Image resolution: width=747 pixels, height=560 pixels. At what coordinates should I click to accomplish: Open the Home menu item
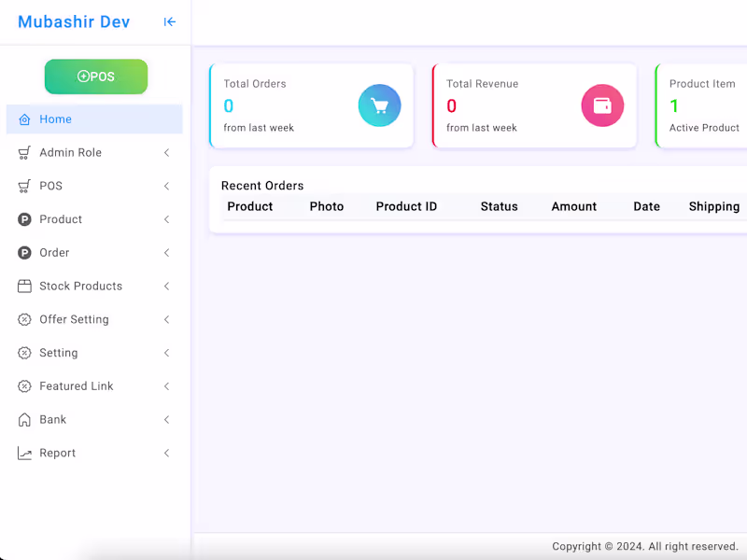point(58,119)
